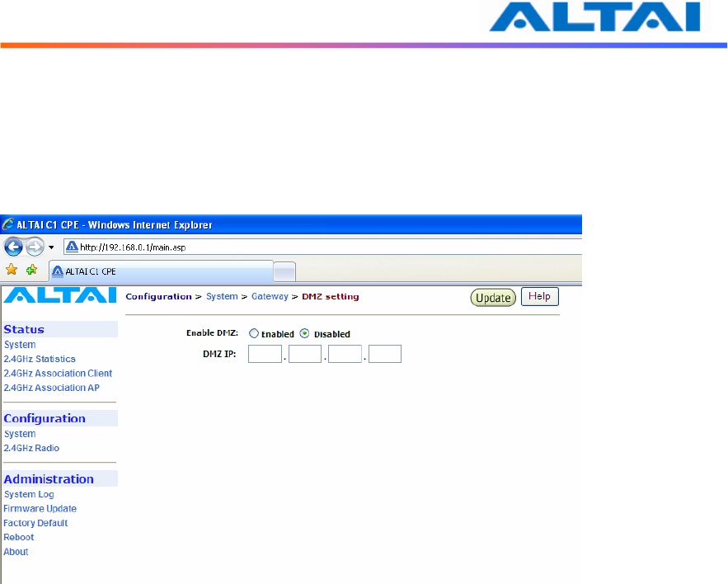Viewport: 728px width, 584px height.
Task: Open 2.4GHz Statistics page
Action: tap(40, 359)
